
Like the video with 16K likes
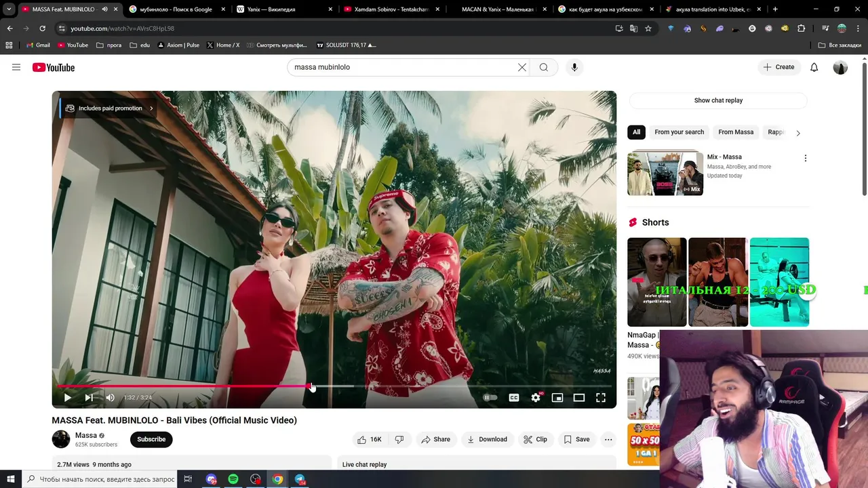pyautogui.click(x=370, y=439)
